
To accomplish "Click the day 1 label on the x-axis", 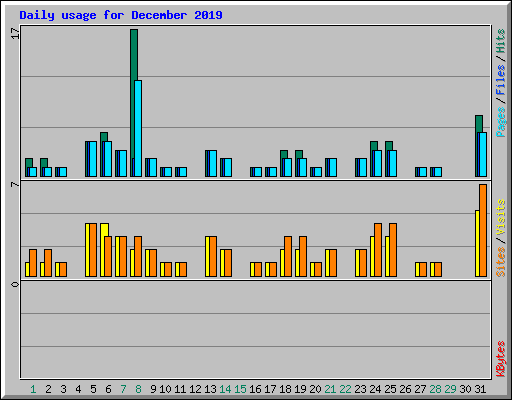I will (x=33, y=389).
